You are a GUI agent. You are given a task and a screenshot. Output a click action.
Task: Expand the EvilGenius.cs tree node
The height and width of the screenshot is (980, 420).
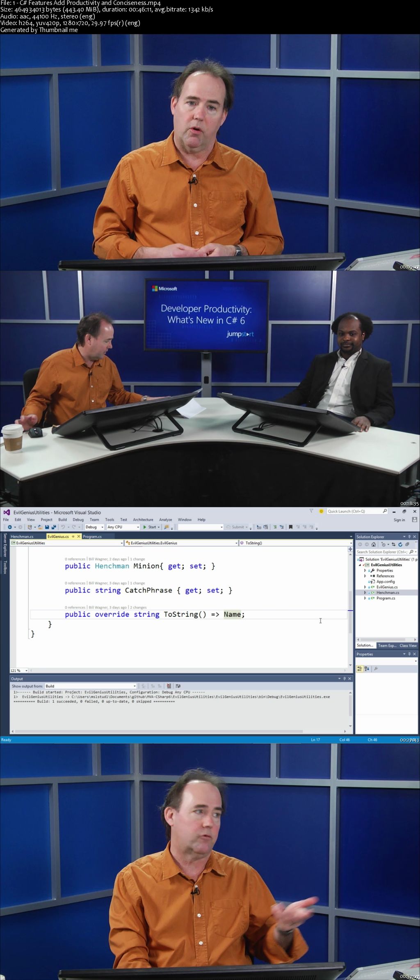click(x=365, y=587)
